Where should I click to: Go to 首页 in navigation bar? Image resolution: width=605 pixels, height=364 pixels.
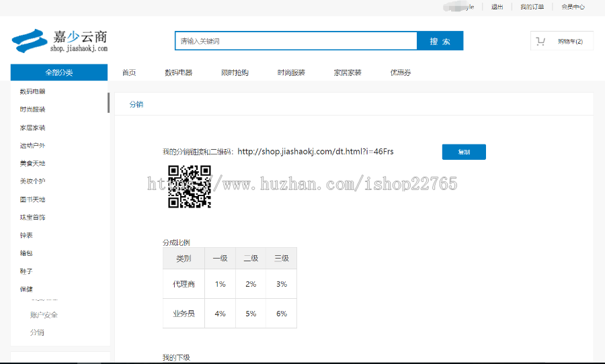129,73
